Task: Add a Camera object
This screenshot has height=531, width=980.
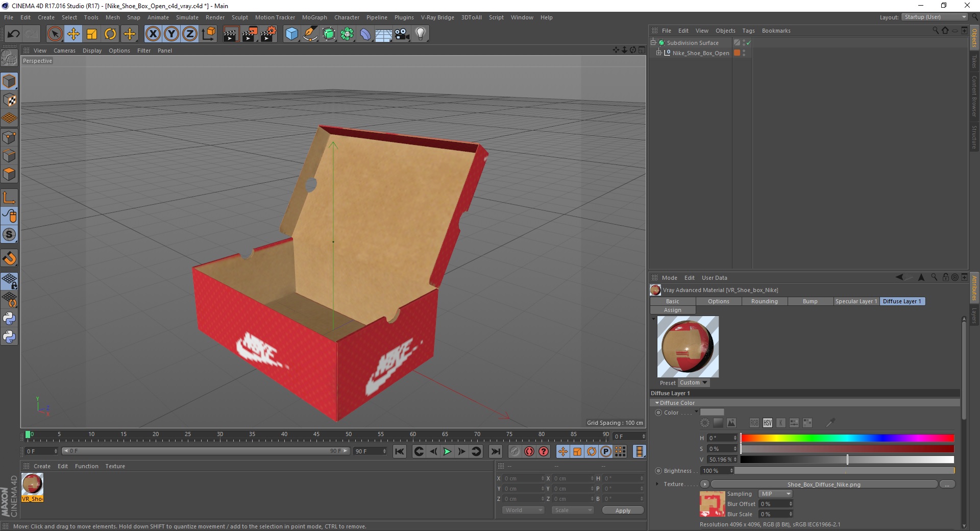Action: (402, 34)
